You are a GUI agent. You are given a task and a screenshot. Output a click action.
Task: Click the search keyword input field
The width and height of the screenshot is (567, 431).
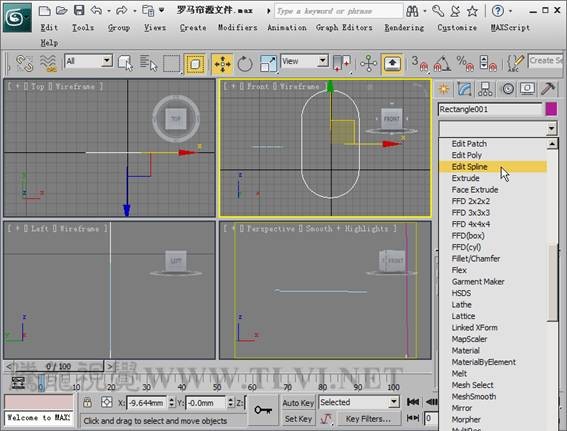click(338, 11)
